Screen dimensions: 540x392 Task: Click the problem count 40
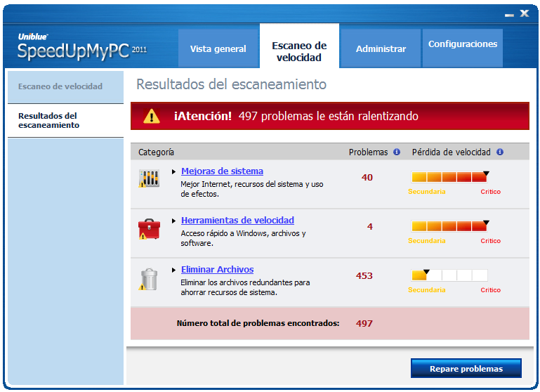[367, 178]
